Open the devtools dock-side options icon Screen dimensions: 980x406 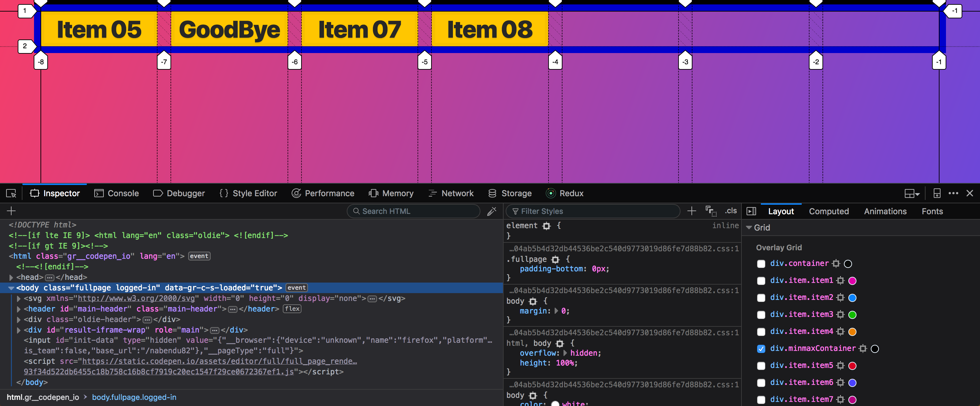tap(912, 193)
